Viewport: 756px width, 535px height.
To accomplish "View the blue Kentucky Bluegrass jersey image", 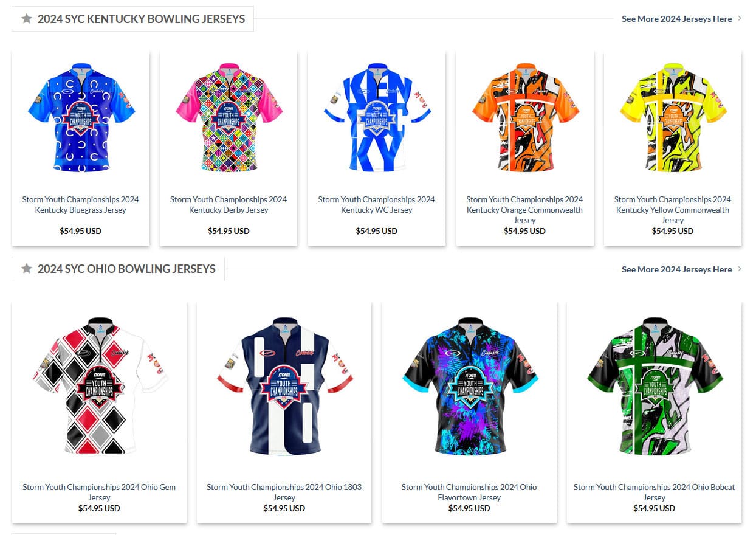I will tap(81, 117).
